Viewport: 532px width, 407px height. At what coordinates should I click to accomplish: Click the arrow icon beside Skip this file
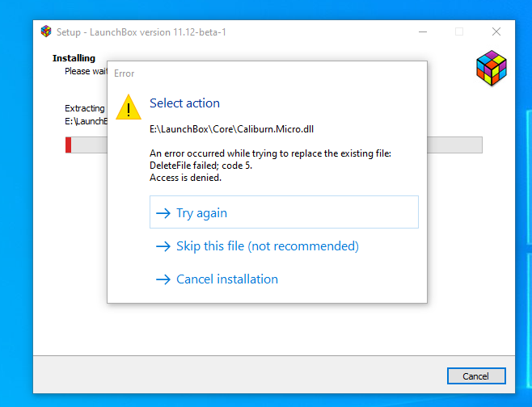pyautogui.click(x=163, y=246)
